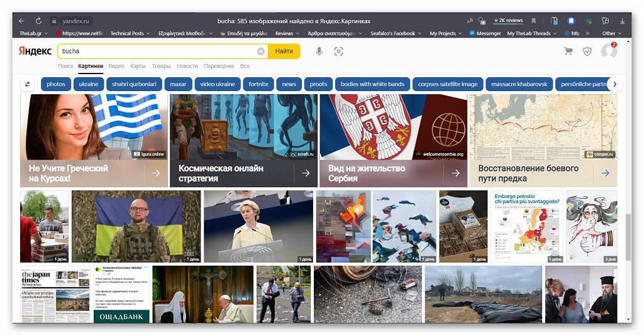This screenshot has height=336, width=644.
Task: Expand the Technical Posts bookmark folder
Action: [x=130, y=33]
